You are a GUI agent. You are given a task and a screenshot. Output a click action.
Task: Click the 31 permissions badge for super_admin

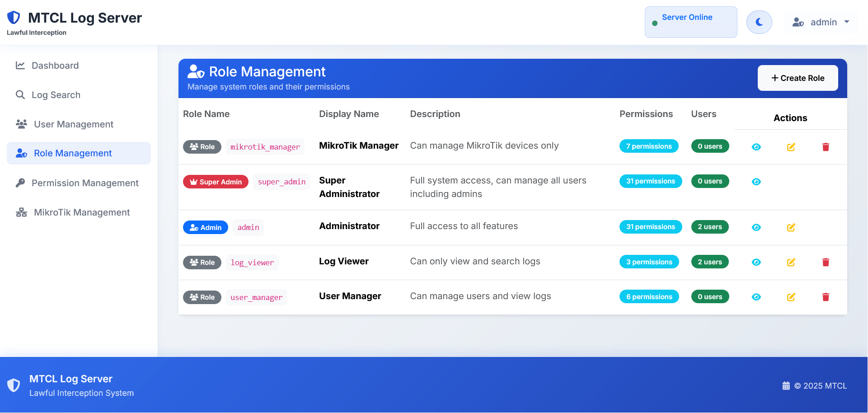click(x=650, y=181)
